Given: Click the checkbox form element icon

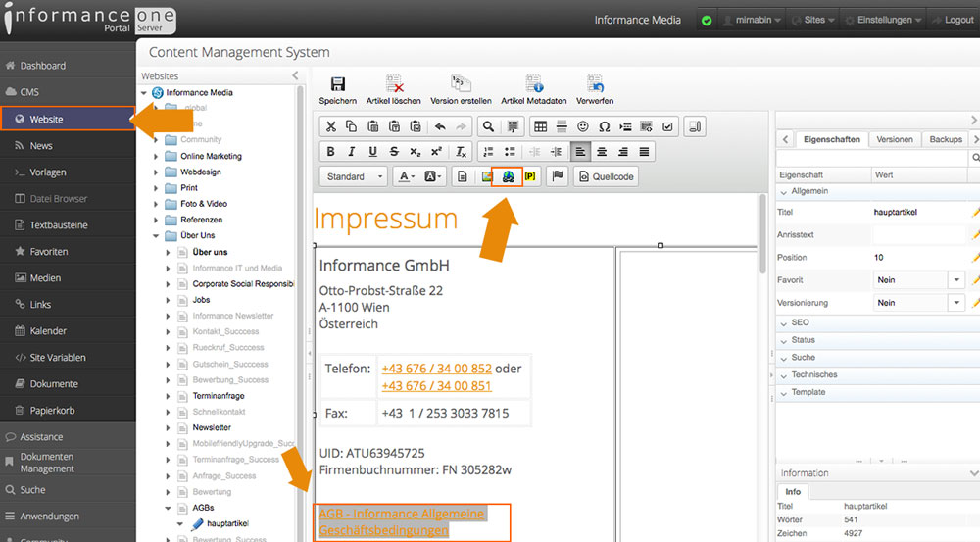Looking at the screenshot, I should [667, 126].
